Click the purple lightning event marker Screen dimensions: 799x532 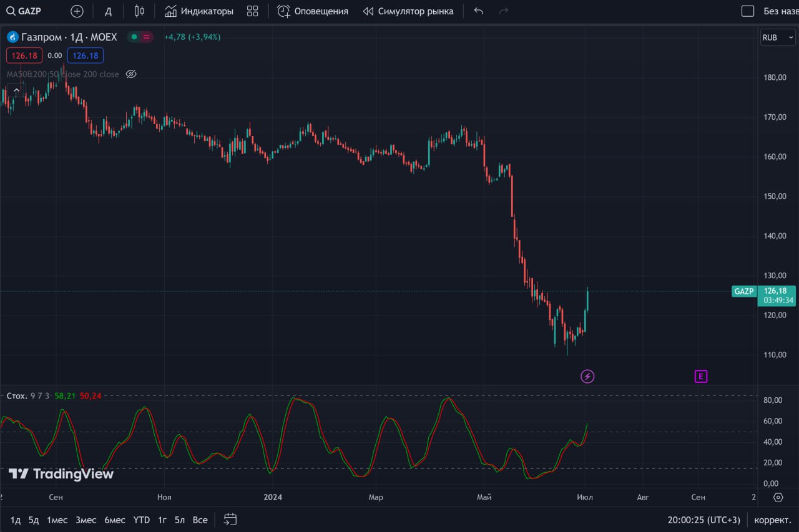[x=587, y=376]
